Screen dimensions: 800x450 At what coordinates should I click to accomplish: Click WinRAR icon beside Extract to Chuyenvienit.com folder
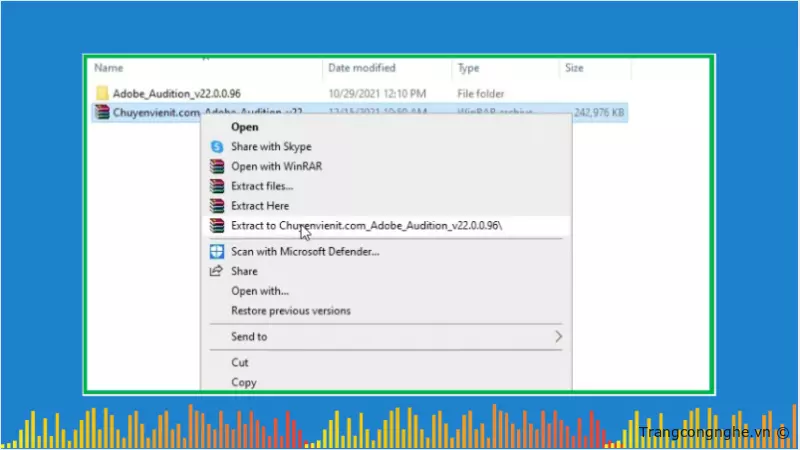point(215,226)
